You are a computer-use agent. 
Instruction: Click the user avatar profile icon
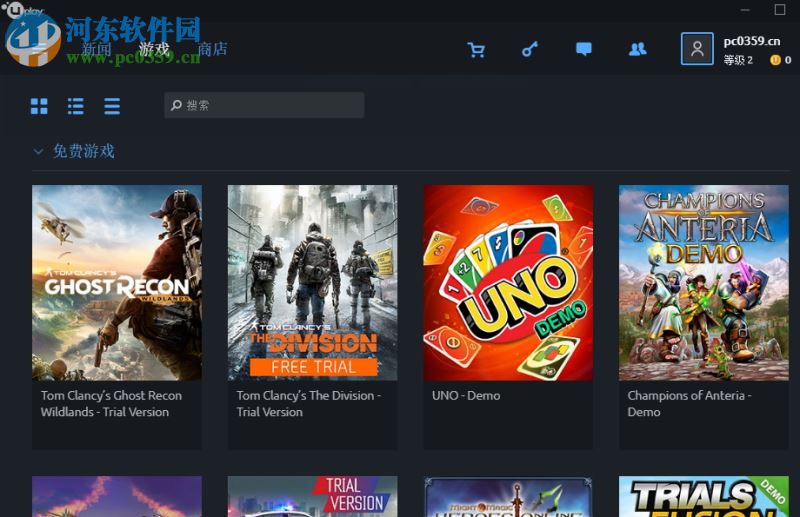click(697, 48)
